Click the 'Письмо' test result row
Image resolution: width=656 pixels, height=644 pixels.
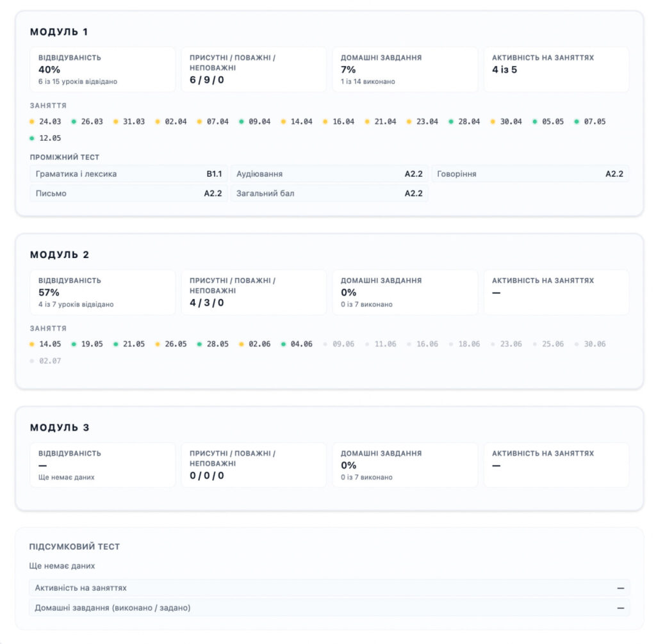[129, 193]
